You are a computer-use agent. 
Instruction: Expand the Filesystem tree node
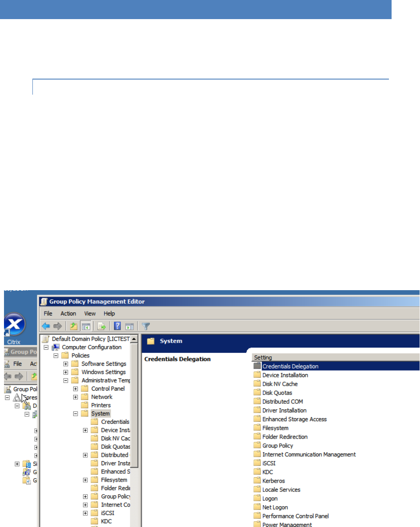coord(85,480)
